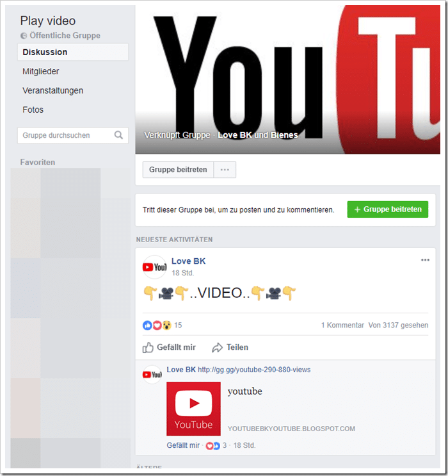Click the commenter's YouTube avatar

(152, 375)
